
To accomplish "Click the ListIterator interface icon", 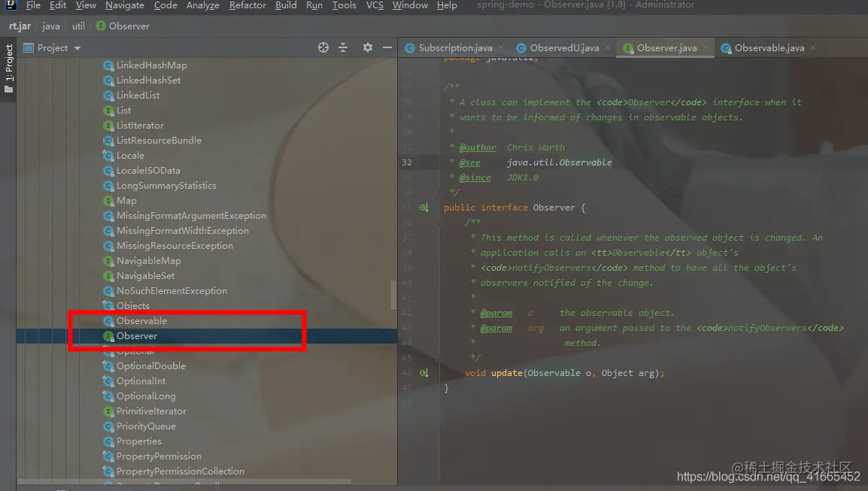I will [108, 126].
